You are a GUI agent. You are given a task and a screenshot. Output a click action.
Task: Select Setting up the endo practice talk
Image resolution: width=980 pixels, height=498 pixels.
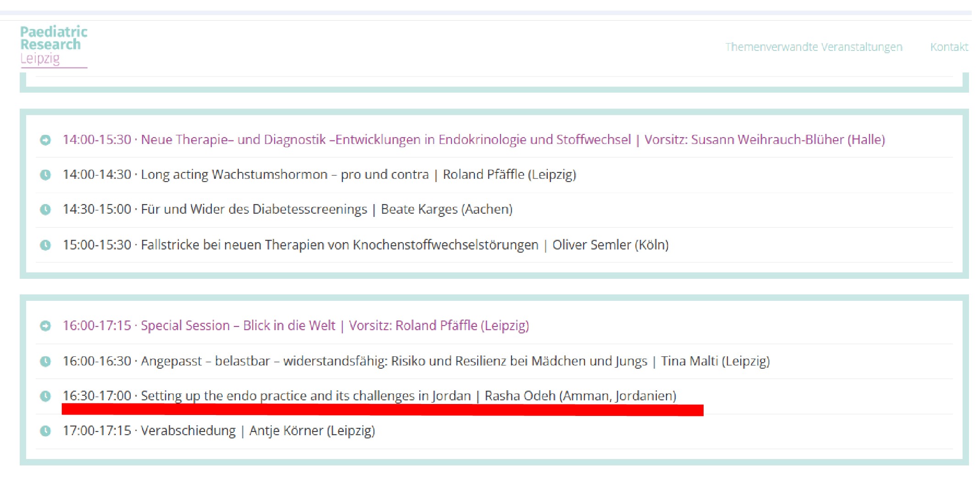(369, 395)
